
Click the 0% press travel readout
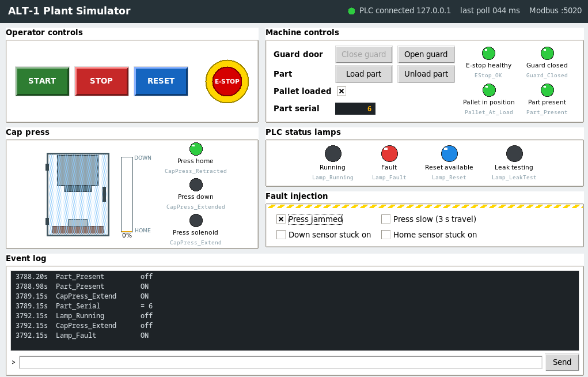pyautogui.click(x=127, y=235)
